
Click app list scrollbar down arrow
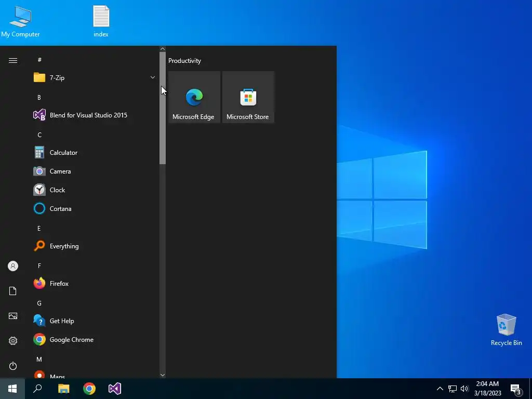coord(163,375)
